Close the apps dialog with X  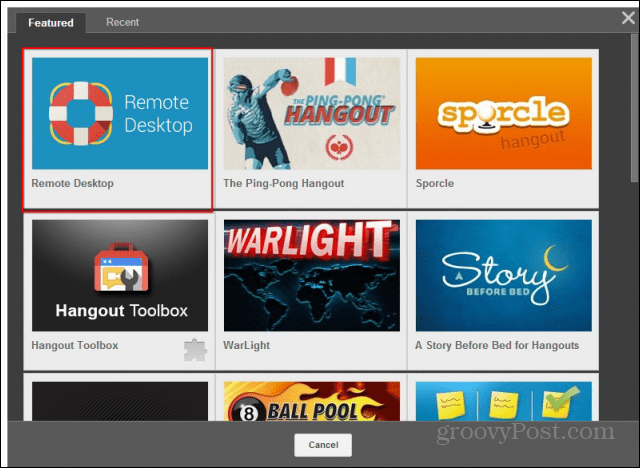coord(628,18)
